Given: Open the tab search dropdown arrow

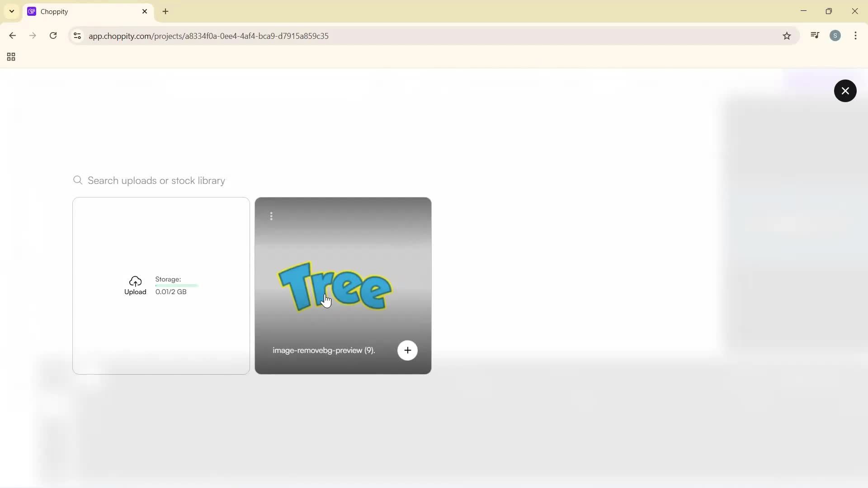Looking at the screenshot, I should pyautogui.click(x=12, y=11).
